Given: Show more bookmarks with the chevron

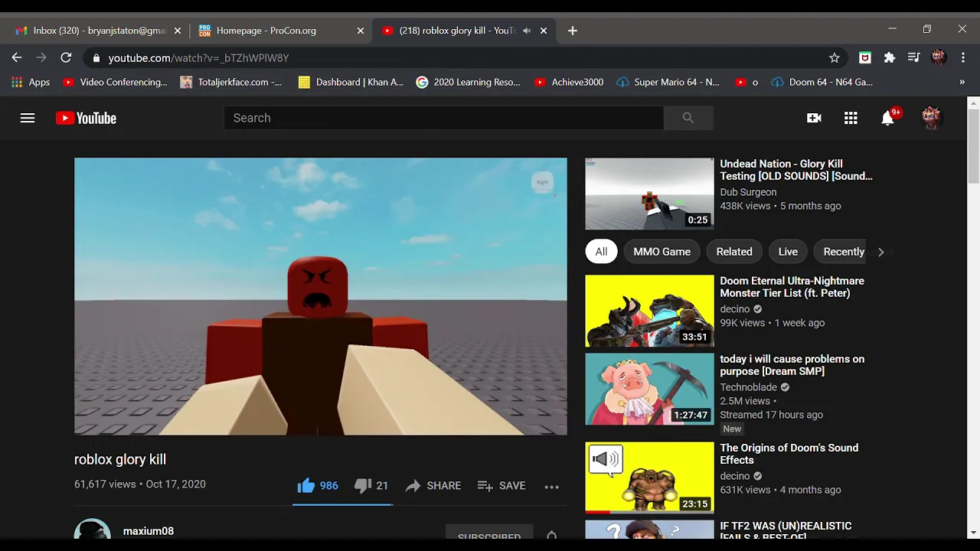Looking at the screenshot, I should (x=962, y=82).
